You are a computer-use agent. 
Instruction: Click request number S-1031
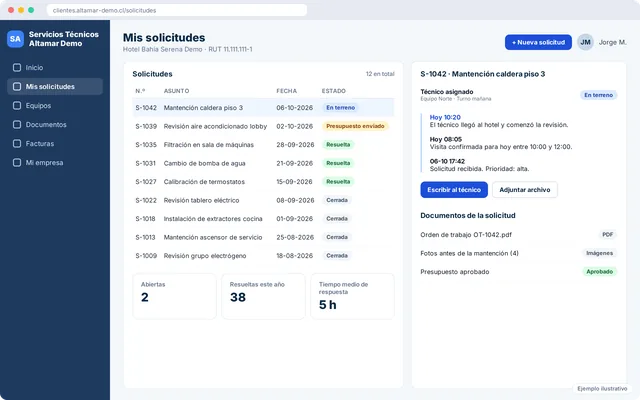(x=146, y=163)
